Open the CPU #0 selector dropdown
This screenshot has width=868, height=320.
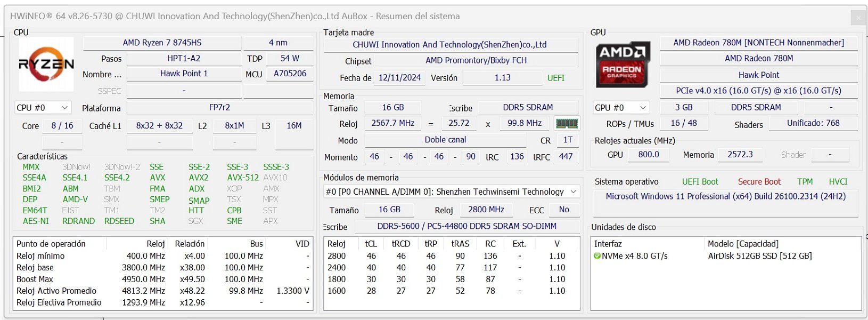pyautogui.click(x=43, y=108)
